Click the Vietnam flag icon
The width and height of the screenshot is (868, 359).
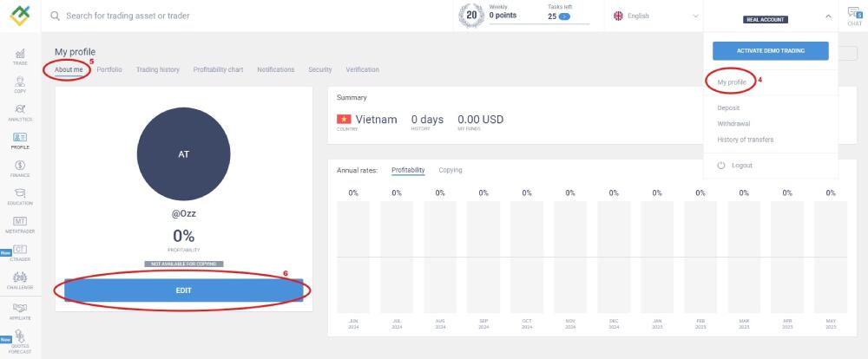344,119
